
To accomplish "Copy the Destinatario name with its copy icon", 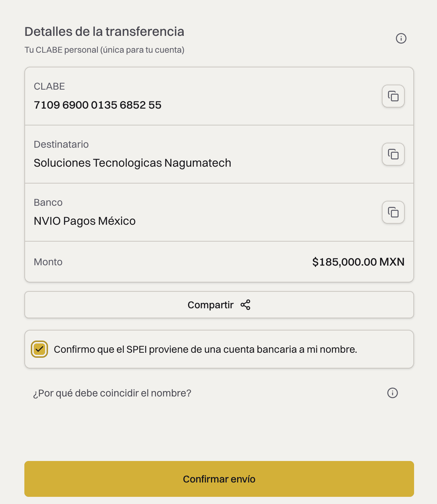I will 393,154.
